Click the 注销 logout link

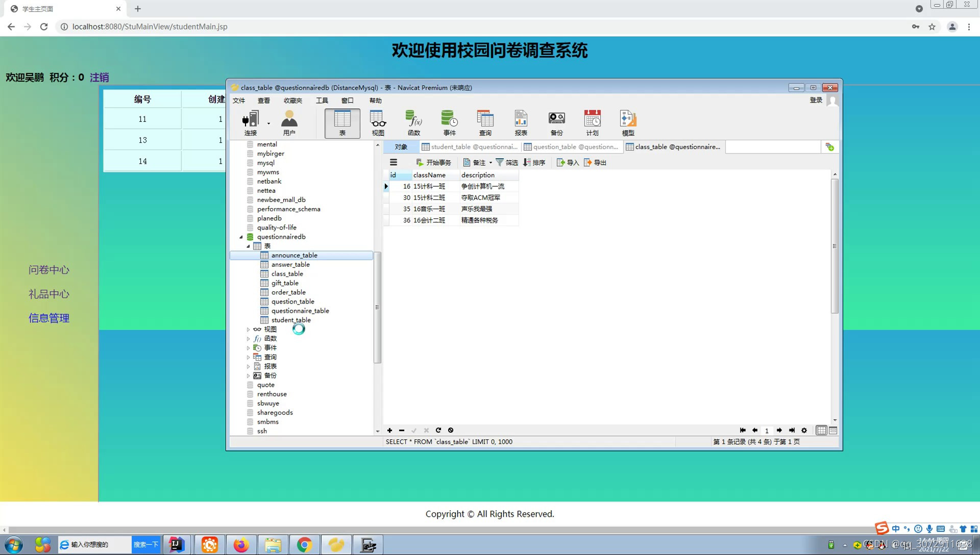click(100, 78)
